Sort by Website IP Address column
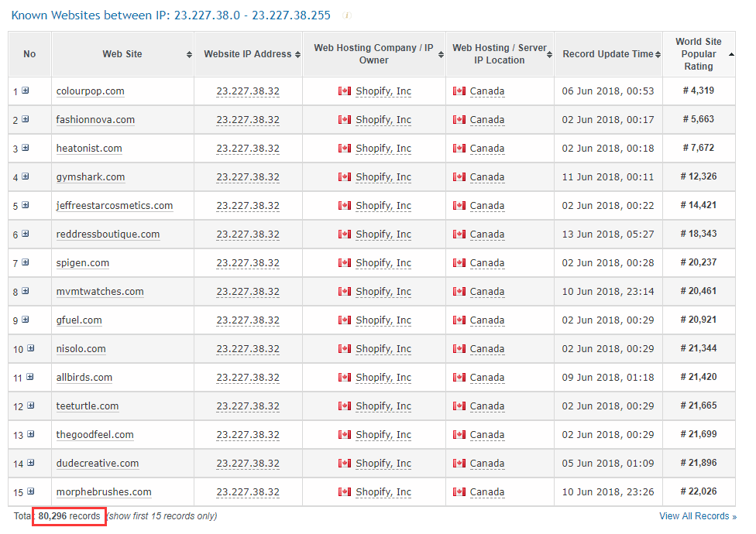The width and height of the screenshot is (756, 534). tap(297, 54)
